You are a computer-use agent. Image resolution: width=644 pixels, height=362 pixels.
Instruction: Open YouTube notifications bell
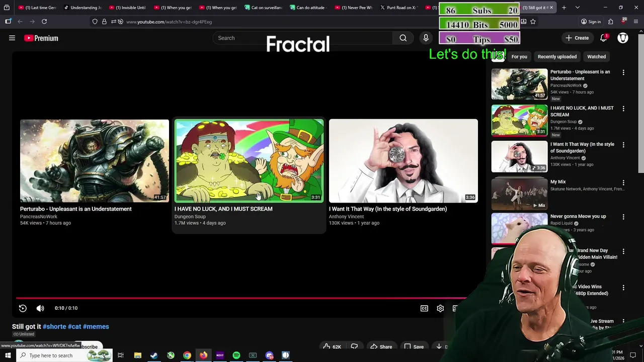tap(604, 38)
